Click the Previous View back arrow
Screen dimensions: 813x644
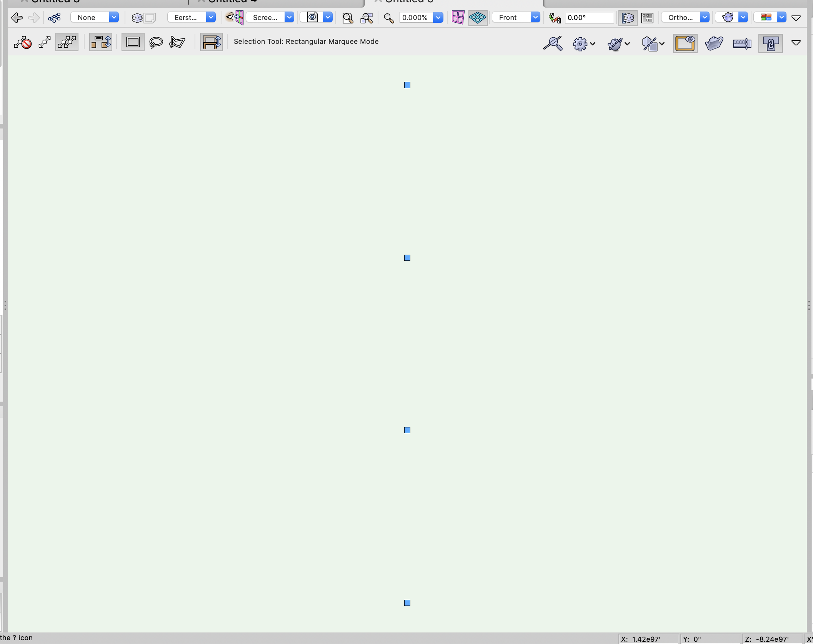[17, 18]
